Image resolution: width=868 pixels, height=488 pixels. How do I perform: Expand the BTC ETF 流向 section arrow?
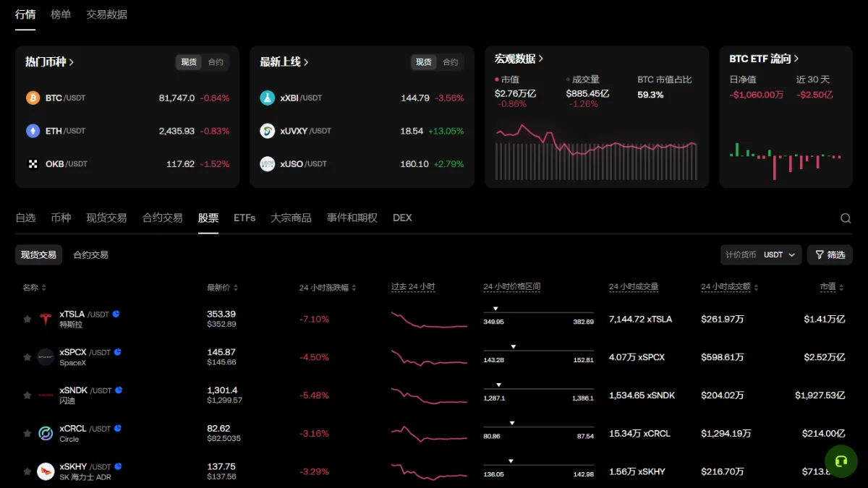[796, 59]
